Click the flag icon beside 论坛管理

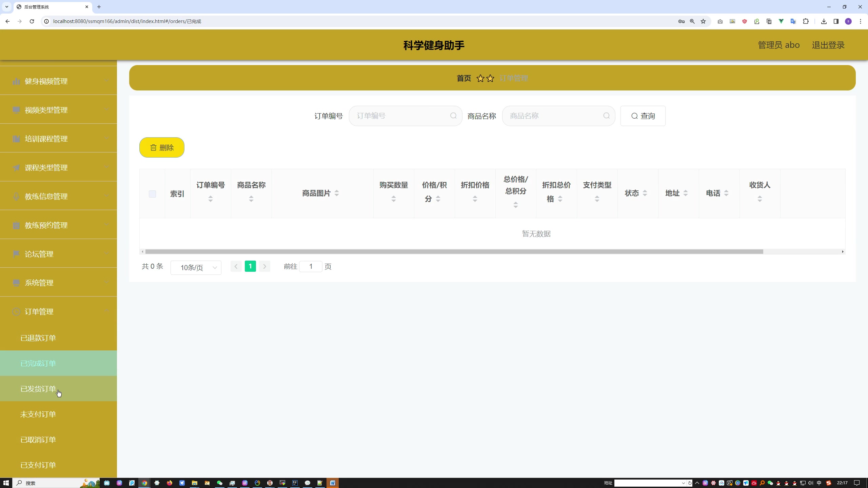pyautogui.click(x=16, y=254)
